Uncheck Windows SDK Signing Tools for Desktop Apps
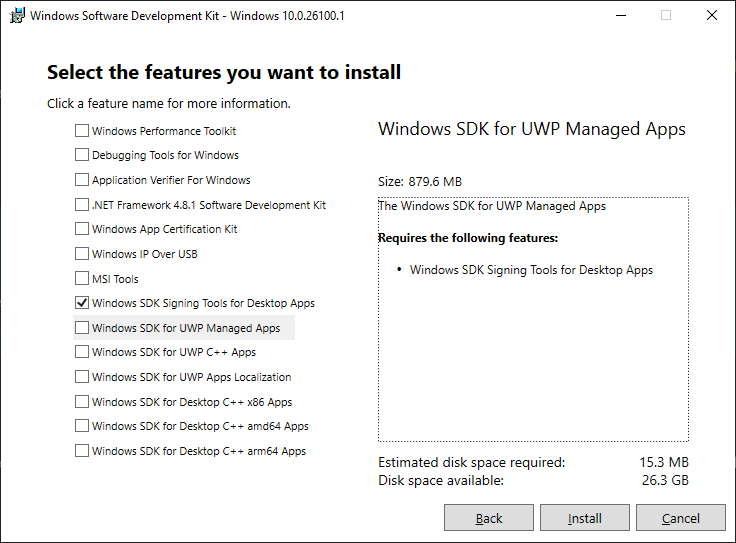 pos(82,303)
